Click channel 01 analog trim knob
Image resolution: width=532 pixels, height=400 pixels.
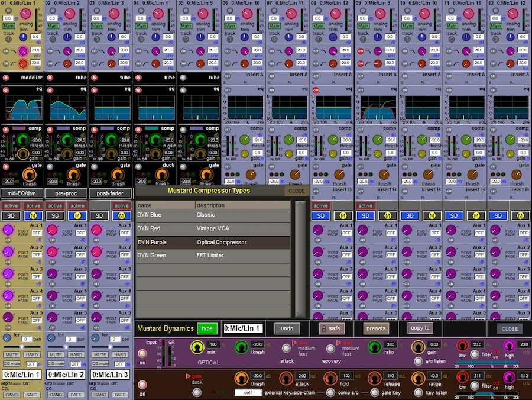26,13
